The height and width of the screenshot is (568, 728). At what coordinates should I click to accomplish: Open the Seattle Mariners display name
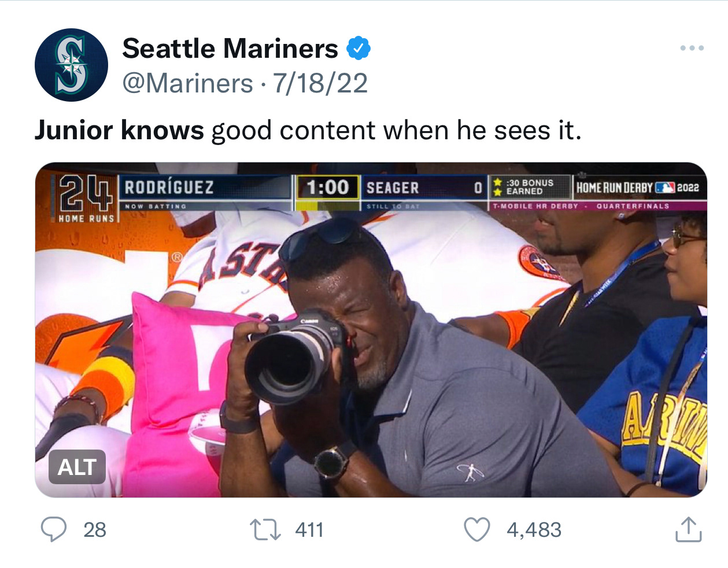[230, 49]
